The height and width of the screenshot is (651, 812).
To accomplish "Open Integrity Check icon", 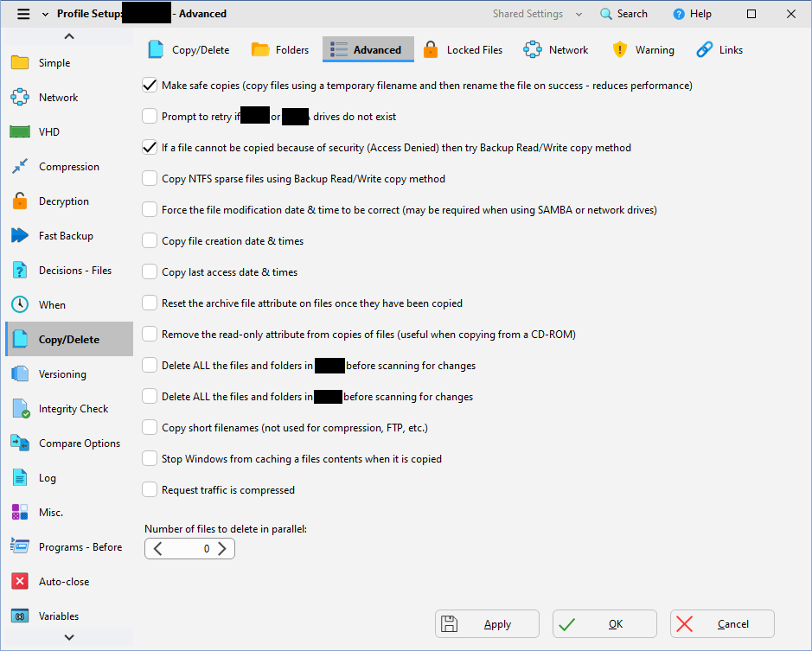I will (x=21, y=409).
